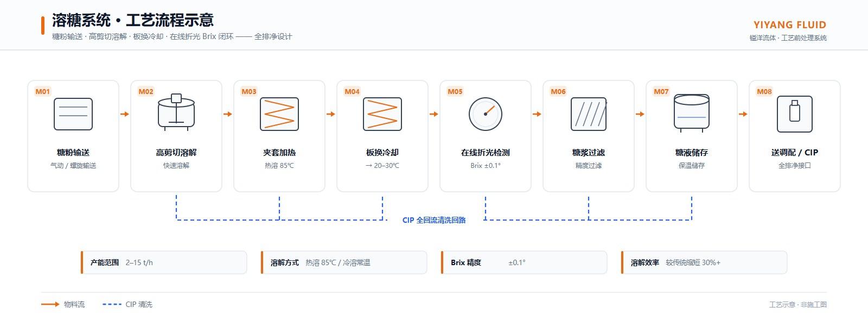Select the M08 bottle CIP icon
868x326 pixels.
tap(795, 114)
